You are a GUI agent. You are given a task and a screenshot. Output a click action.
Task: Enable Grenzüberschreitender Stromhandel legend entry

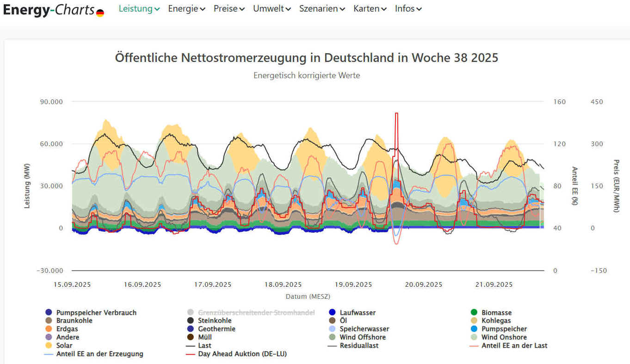(256, 313)
